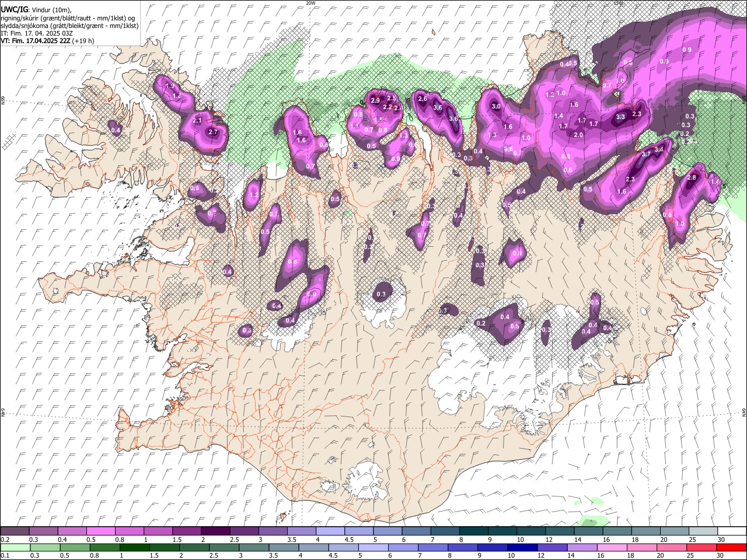
Task: Click the '64N' latitude label on the right edge
Action: coord(744,412)
